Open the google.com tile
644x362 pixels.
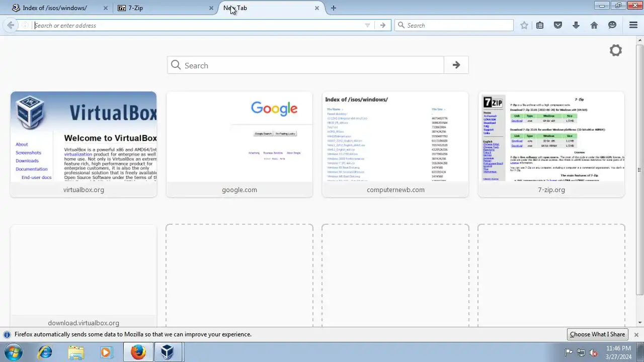pos(239,144)
